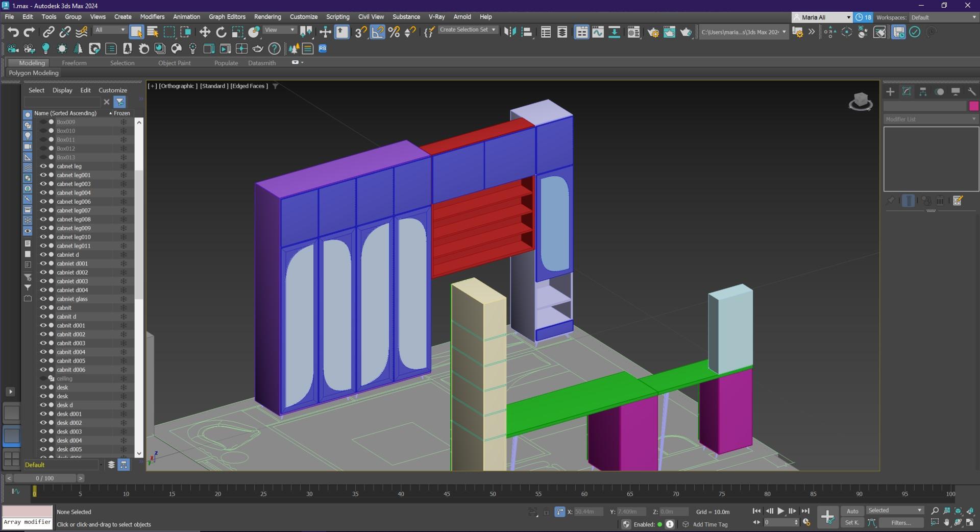980x532 pixels.
Task: Choose the Select and Uniform Scale tool
Action: tap(237, 32)
